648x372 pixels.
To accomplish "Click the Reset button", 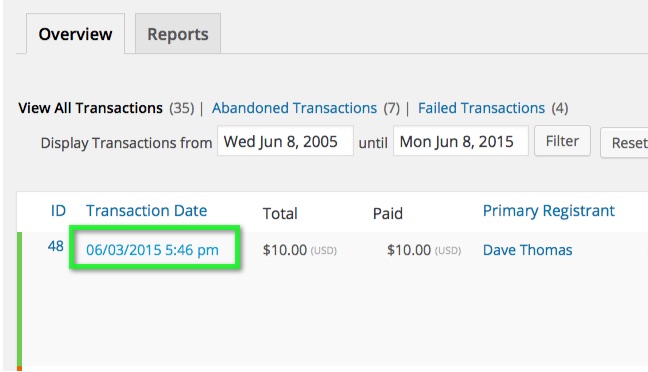I will 626,143.
